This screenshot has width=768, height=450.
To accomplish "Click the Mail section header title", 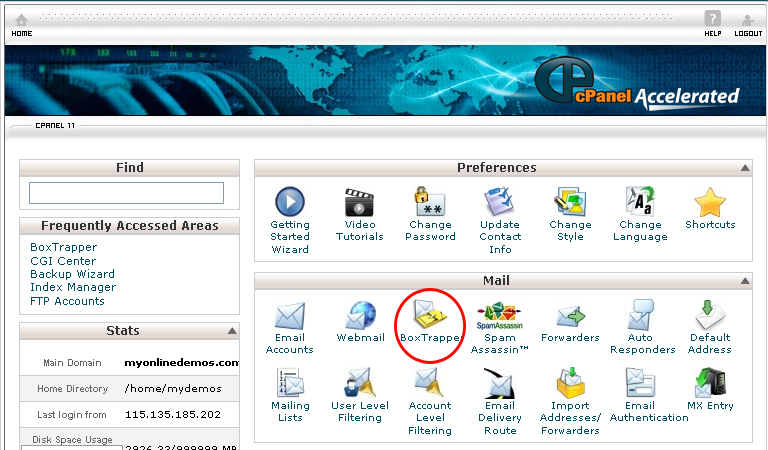I will pyautogui.click(x=496, y=281).
